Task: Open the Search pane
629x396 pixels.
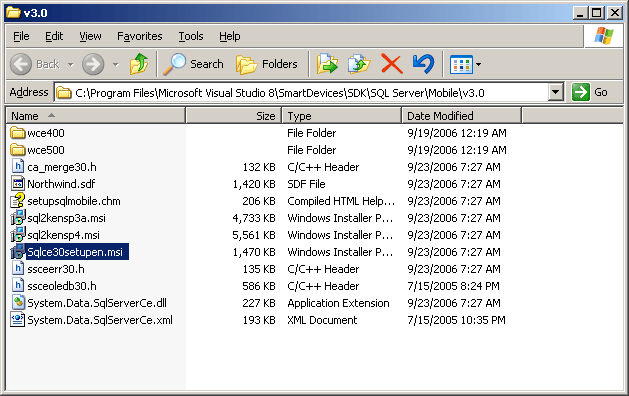Action: point(193,64)
